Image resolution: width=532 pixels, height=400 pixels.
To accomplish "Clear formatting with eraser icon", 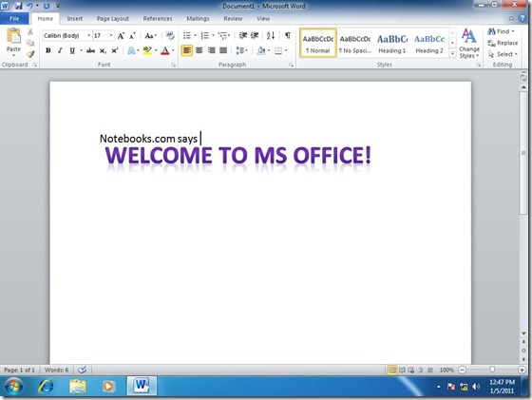I will coord(170,35).
